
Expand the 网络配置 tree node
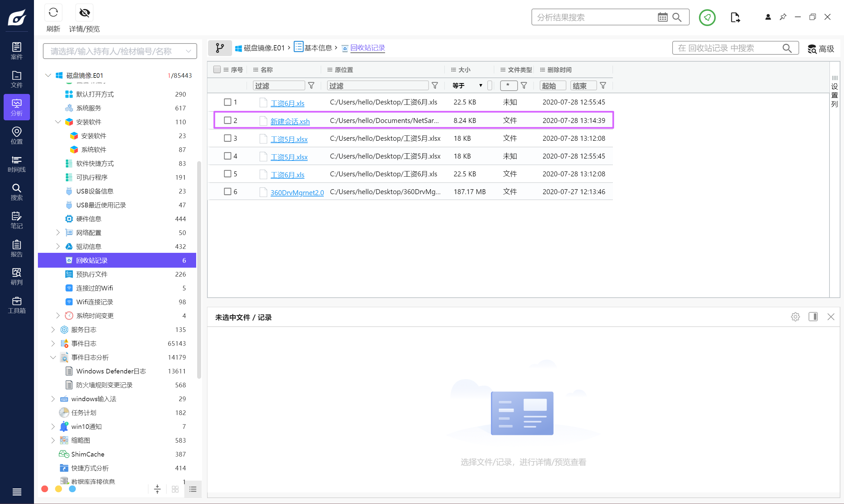point(58,233)
